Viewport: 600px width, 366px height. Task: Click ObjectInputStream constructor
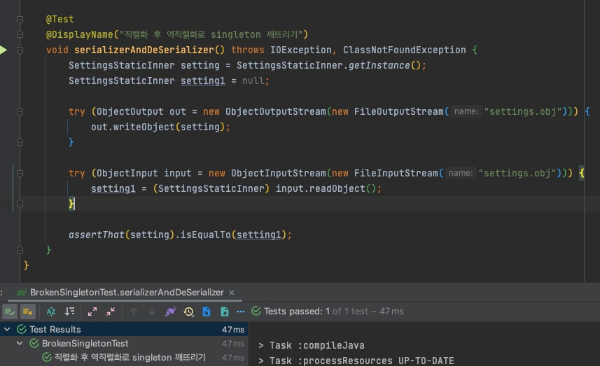(279, 173)
